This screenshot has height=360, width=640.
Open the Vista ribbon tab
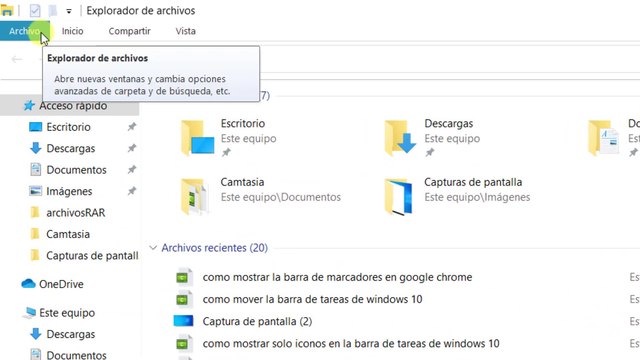(186, 31)
